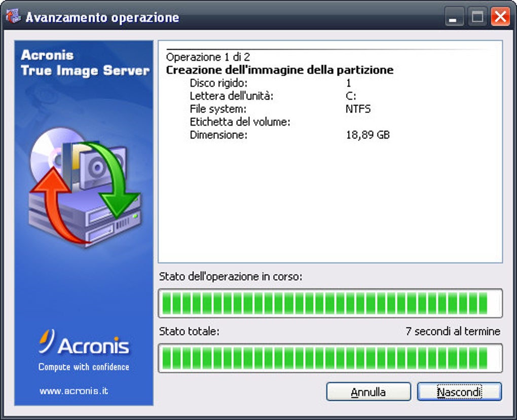Click the Creazione dell'immagine della partizione heading
The image size is (517, 420).
pos(280,70)
